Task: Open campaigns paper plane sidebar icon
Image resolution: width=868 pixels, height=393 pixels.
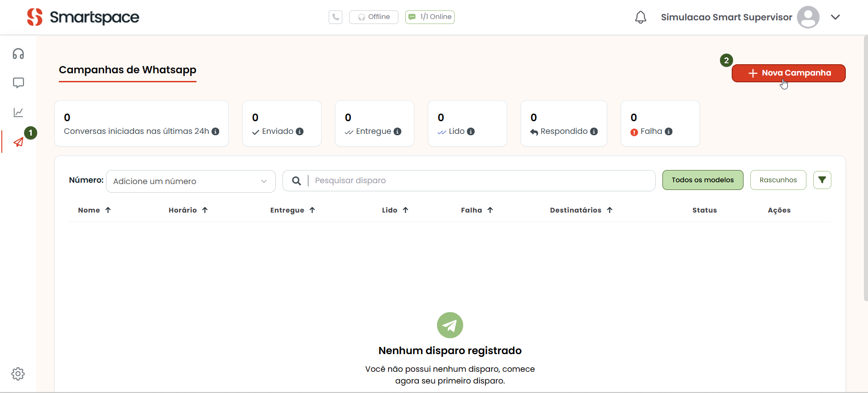Action: [x=18, y=142]
